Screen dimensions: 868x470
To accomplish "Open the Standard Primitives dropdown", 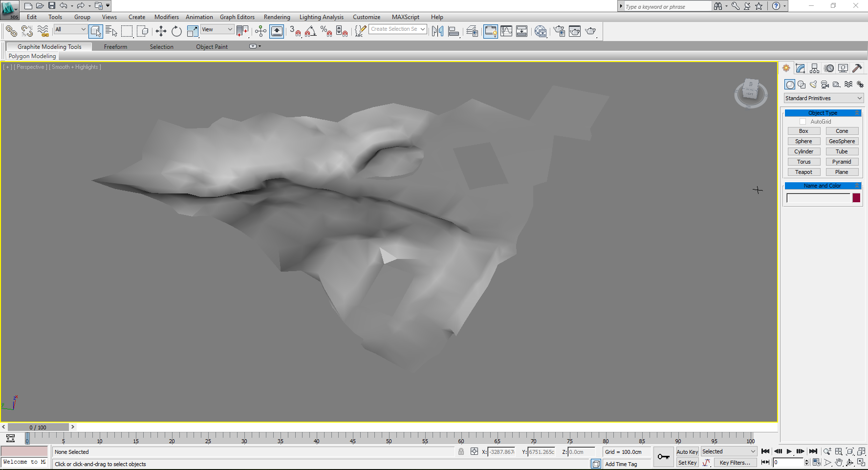I will (823, 98).
